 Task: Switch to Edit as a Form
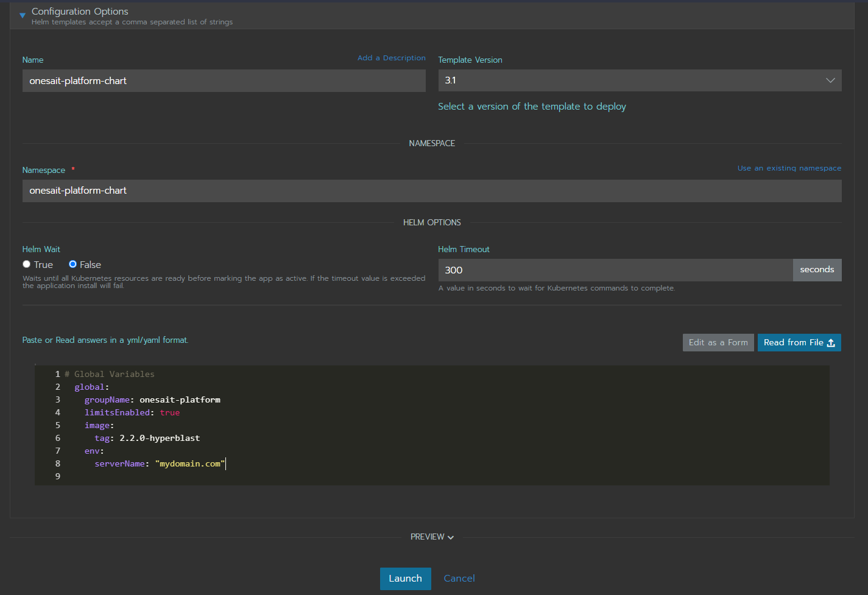tap(718, 343)
